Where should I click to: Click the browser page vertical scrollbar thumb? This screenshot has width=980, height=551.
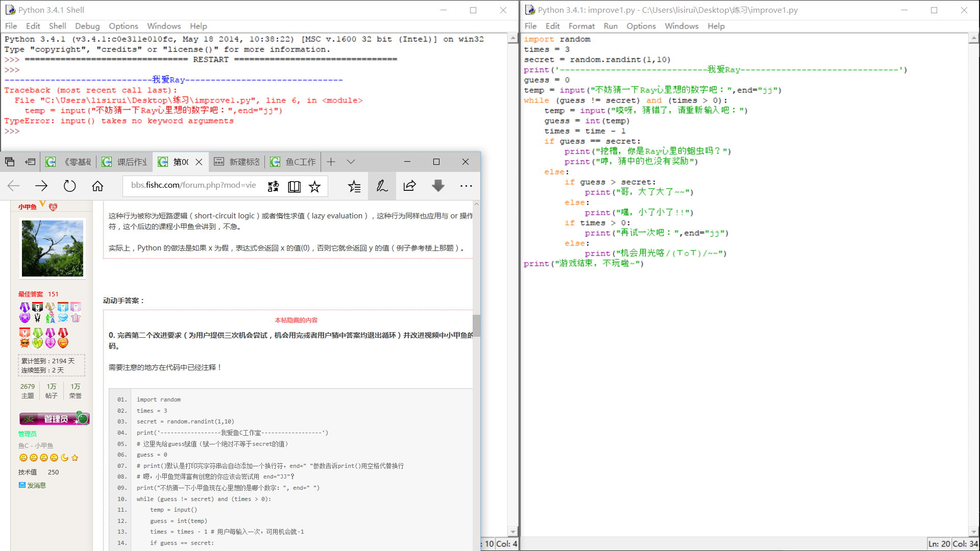click(476, 325)
